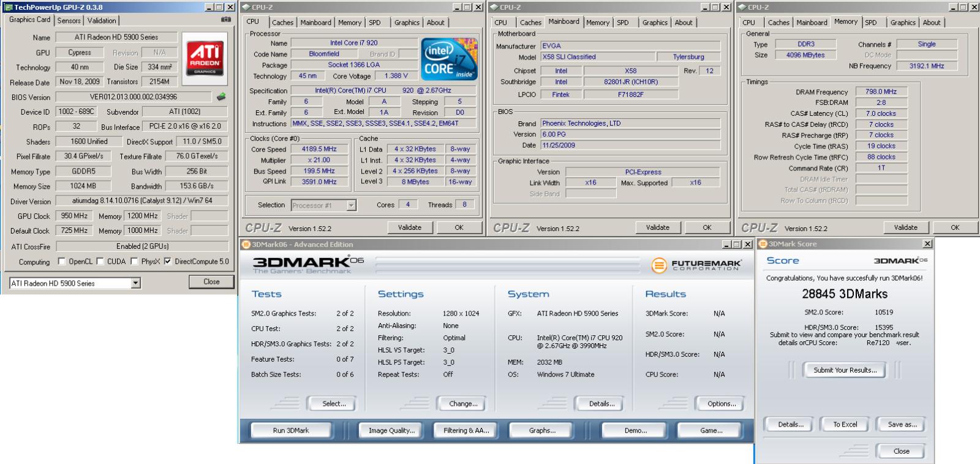The image size is (980, 464).
Task: Click the GPU Clock 950 MHz field
Action: [74, 216]
